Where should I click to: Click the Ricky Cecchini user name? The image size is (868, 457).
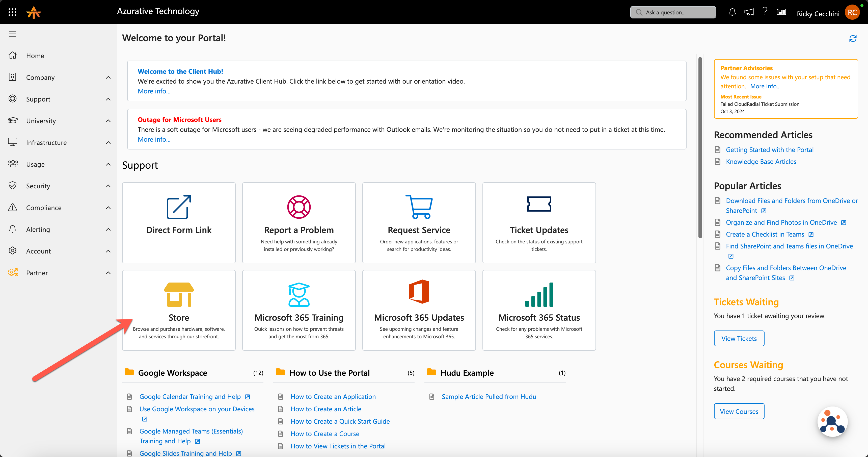pos(818,13)
